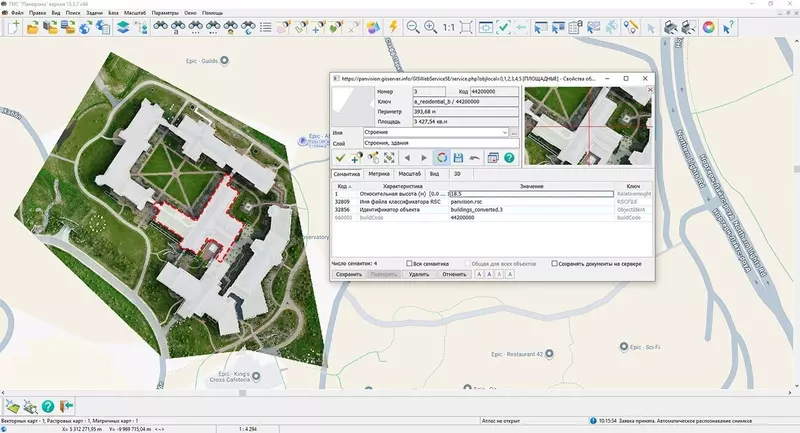Screen dimensions: 800x433
Task: Click the 'Удалить' button
Action: click(419, 274)
